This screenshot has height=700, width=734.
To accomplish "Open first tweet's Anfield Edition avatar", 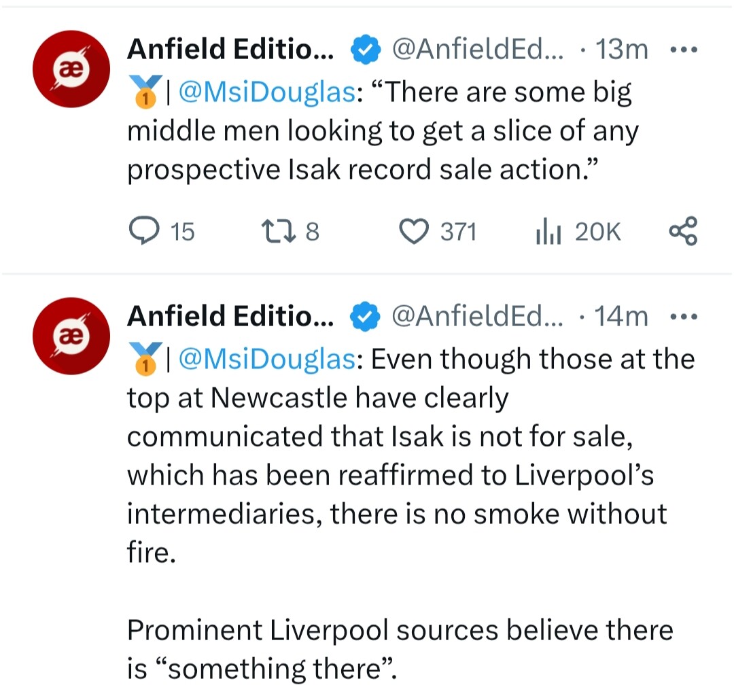I will [71, 70].
